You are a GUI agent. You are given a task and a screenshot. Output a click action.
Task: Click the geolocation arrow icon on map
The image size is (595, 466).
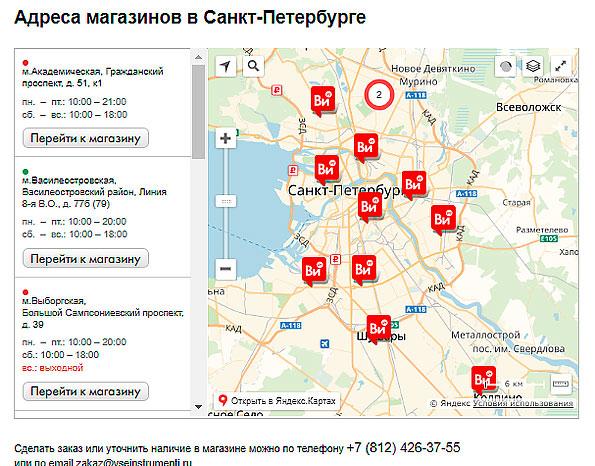(225, 66)
